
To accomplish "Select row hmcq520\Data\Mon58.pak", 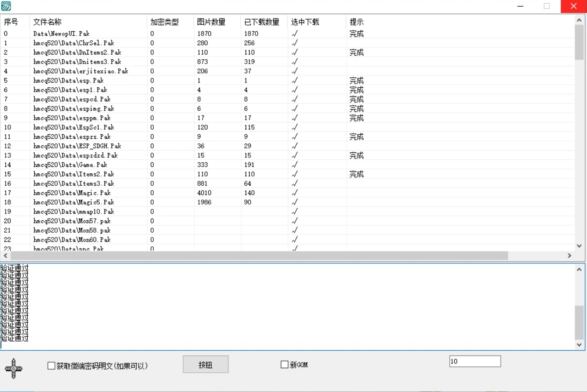I will (x=287, y=230).
